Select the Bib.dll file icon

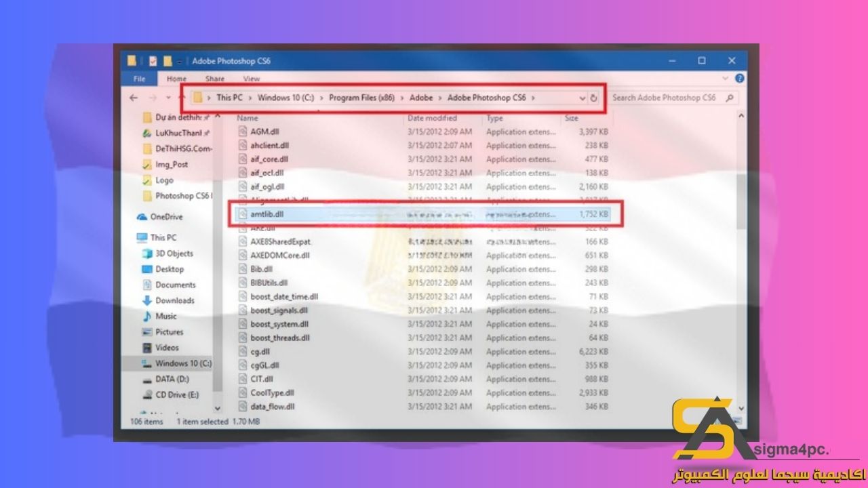click(244, 269)
